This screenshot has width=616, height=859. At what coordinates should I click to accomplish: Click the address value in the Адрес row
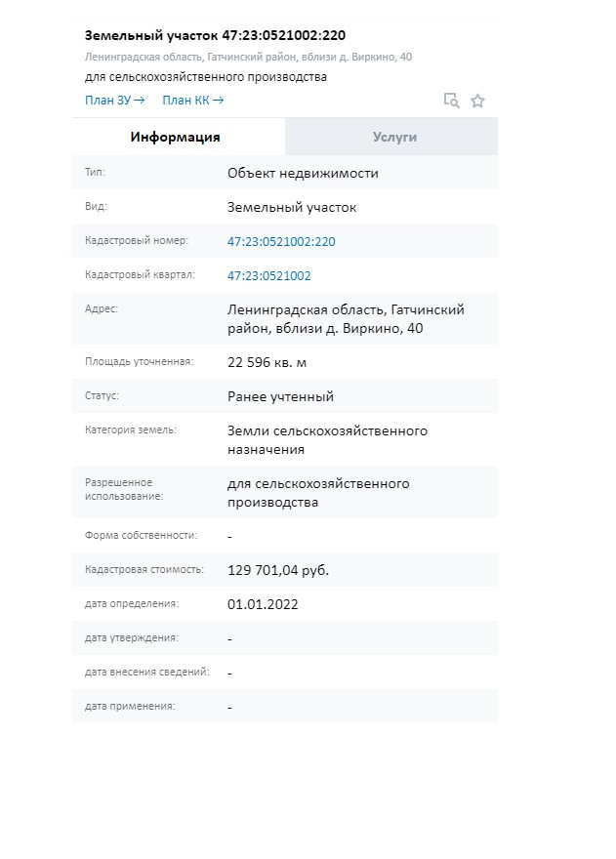point(346,318)
